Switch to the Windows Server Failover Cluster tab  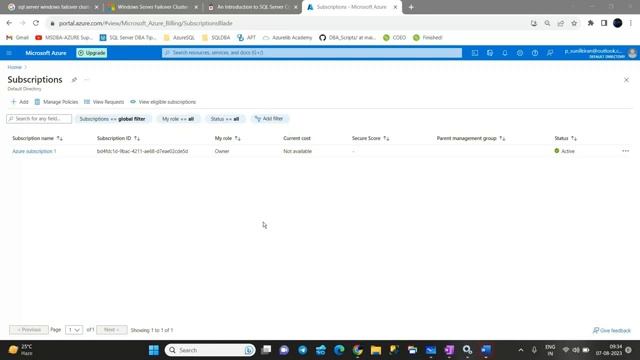(x=152, y=7)
